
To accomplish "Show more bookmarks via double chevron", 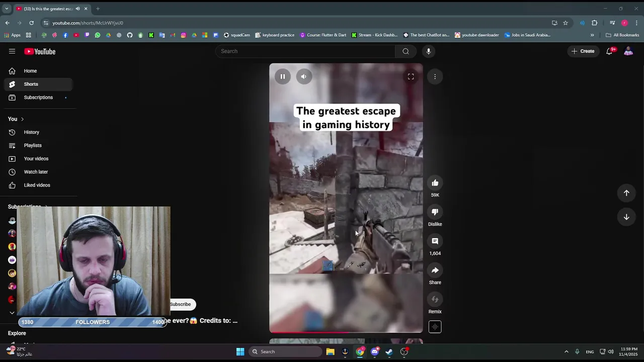I will pyautogui.click(x=592, y=35).
